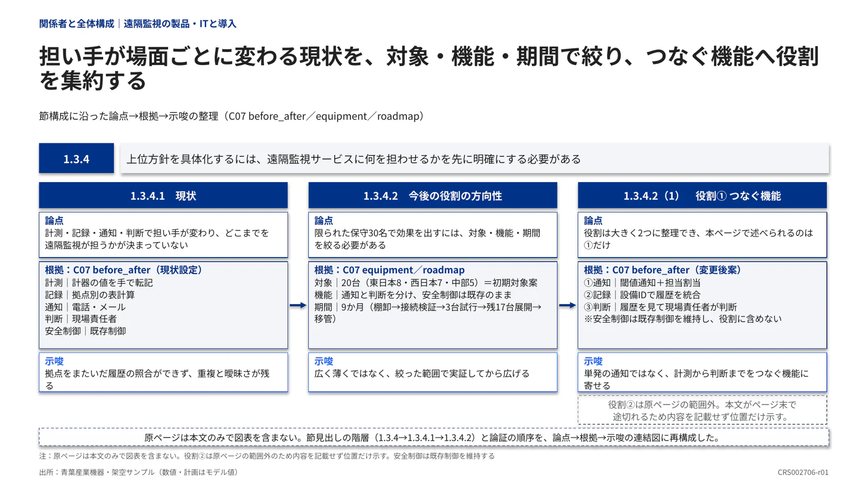
Task: Select the line 対象｜20台 with regional breakdown
Action: point(426,282)
